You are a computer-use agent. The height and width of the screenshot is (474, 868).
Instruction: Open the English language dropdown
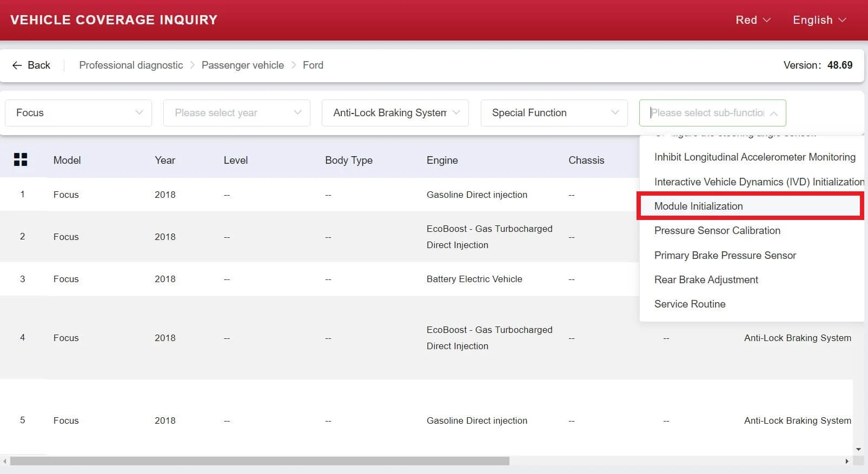click(819, 20)
